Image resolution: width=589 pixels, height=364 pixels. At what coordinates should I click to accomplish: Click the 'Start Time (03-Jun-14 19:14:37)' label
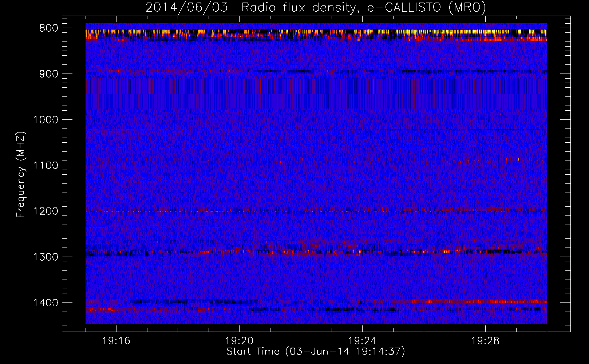tap(316, 352)
